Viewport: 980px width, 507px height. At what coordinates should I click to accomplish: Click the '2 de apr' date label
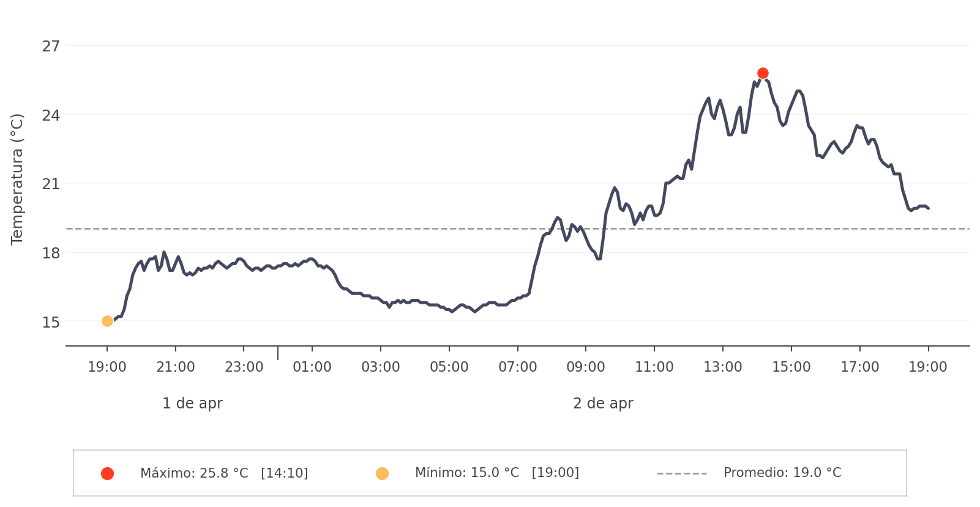coord(603,404)
